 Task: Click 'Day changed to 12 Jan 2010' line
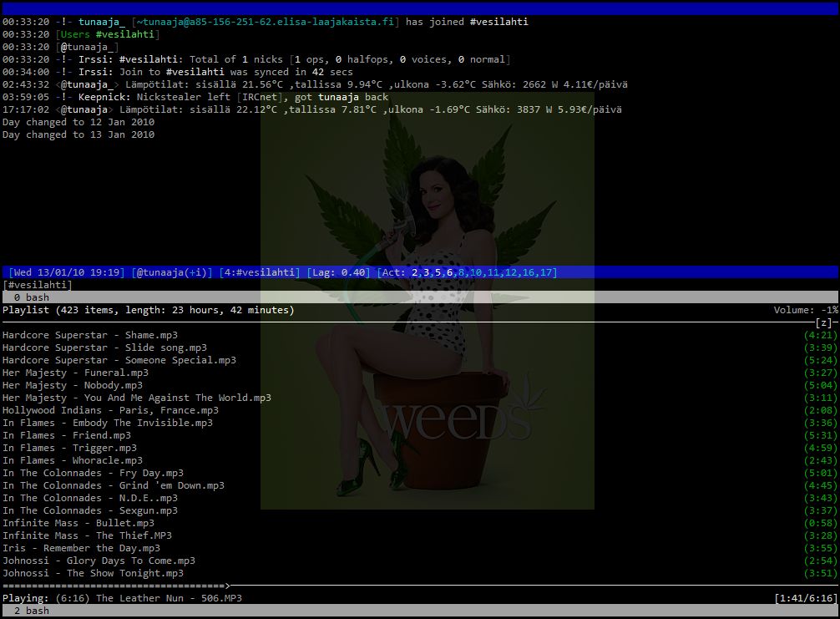pyautogui.click(x=78, y=122)
